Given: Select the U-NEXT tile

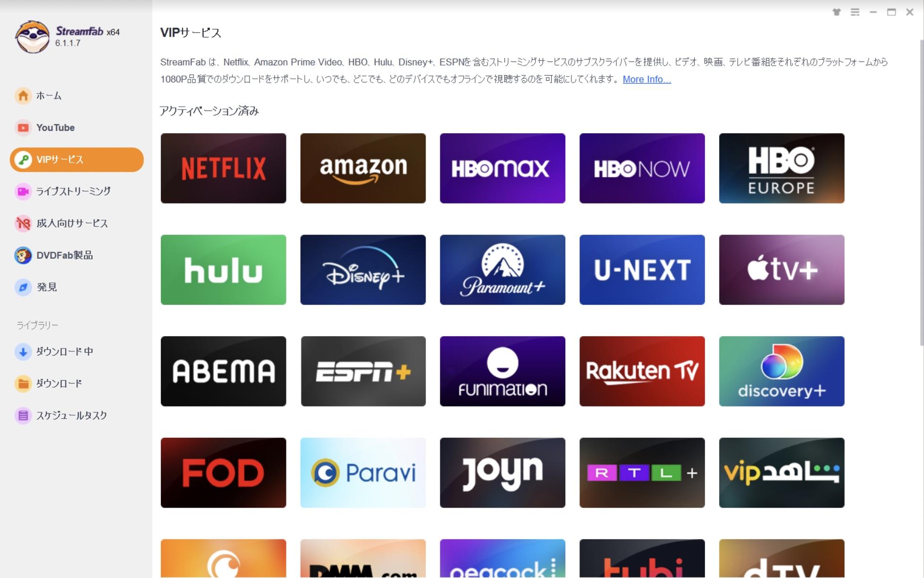Looking at the screenshot, I should click(x=642, y=270).
